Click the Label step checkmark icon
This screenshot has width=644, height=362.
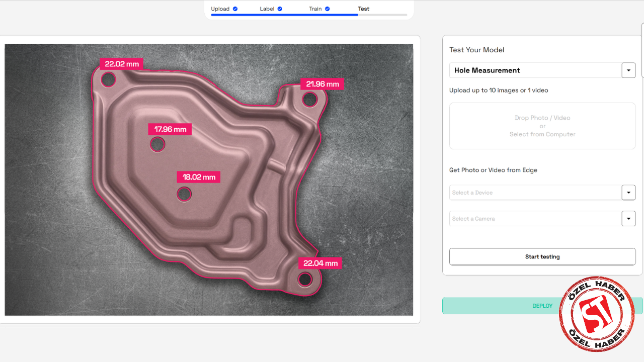(x=280, y=9)
